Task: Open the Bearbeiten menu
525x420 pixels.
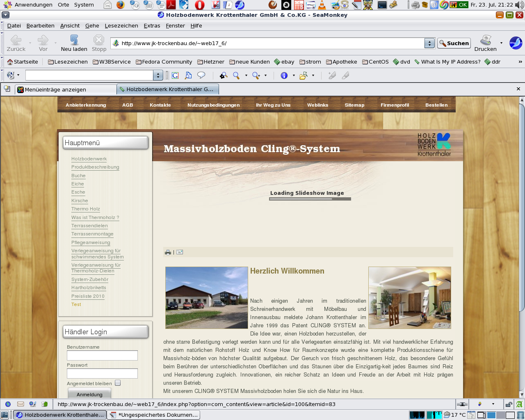Action: (41, 25)
